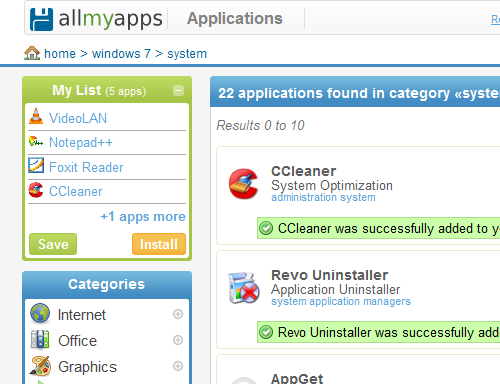The height and width of the screenshot is (384, 500).
Task: Click the Office binders category icon
Action: (40, 340)
